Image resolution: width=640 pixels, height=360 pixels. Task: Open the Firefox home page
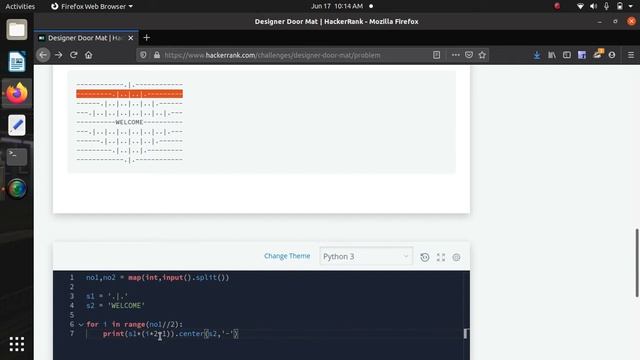coord(89,55)
